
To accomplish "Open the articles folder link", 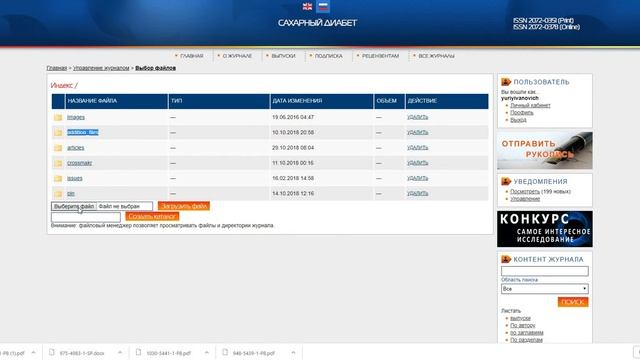I will tap(76, 148).
